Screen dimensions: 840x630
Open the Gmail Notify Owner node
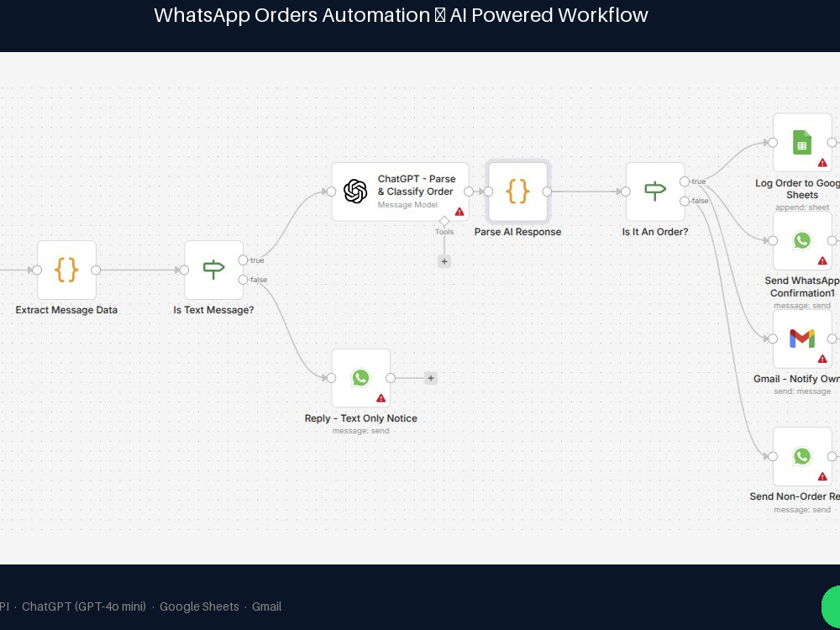pos(802,339)
